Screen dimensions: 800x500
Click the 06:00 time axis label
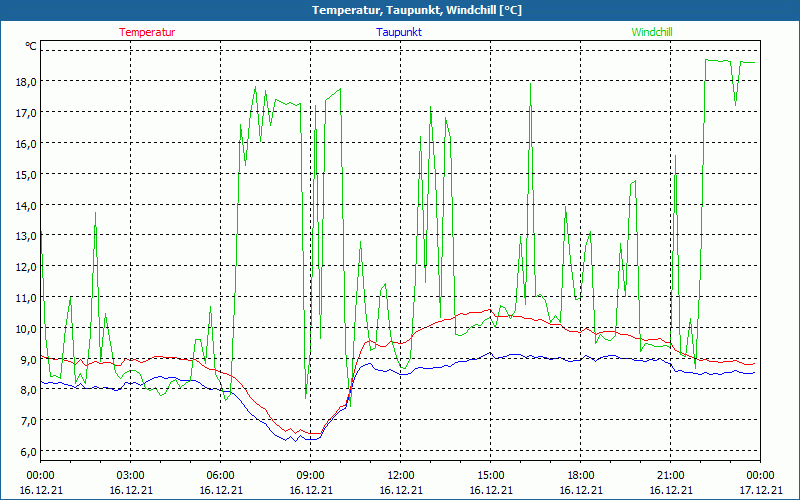point(220,476)
